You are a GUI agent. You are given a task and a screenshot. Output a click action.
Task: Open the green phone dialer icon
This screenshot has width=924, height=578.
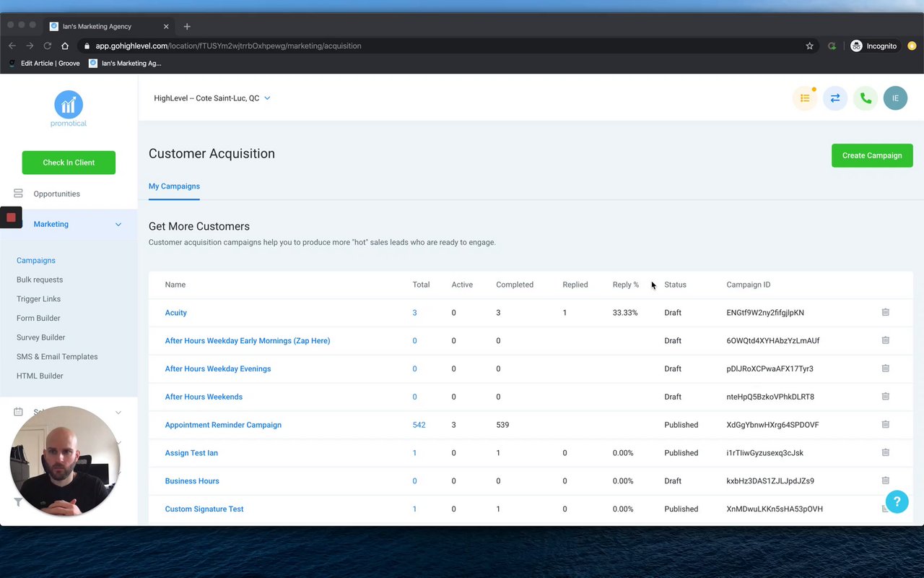[866, 98]
